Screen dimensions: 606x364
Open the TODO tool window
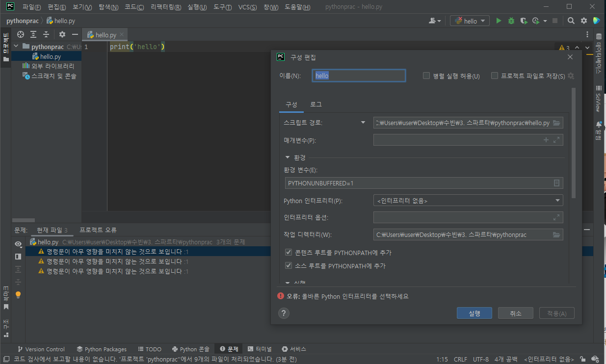click(x=150, y=349)
